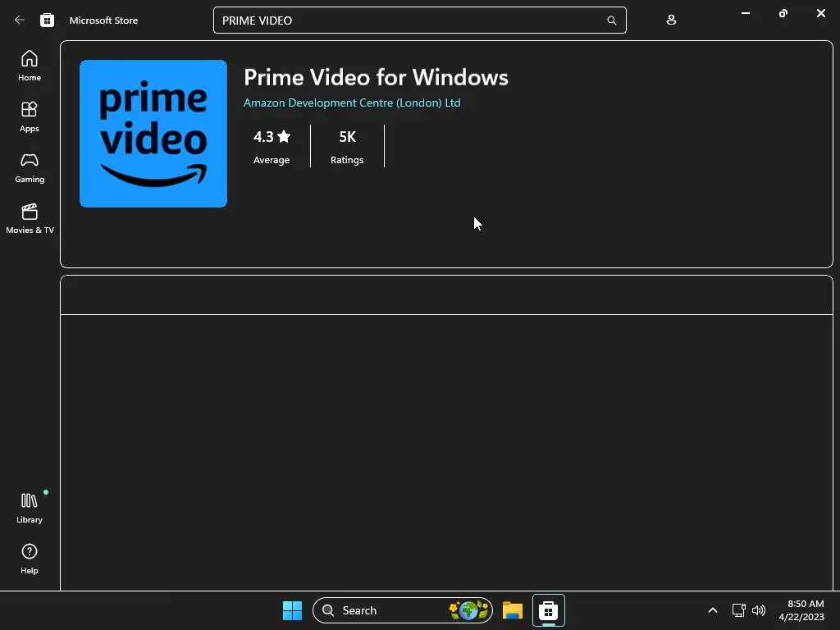Image resolution: width=840 pixels, height=630 pixels.
Task: Open Apps in the sidebar
Action: coord(30,116)
